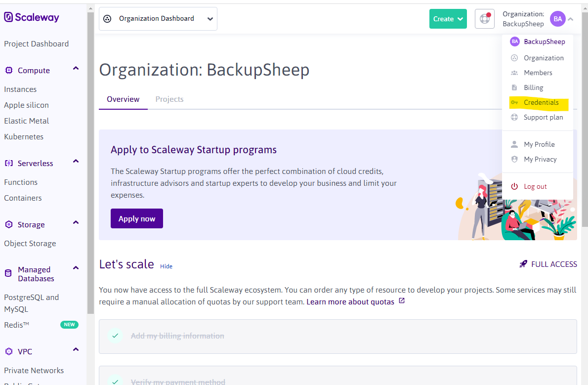Click the Apply now button

click(137, 218)
